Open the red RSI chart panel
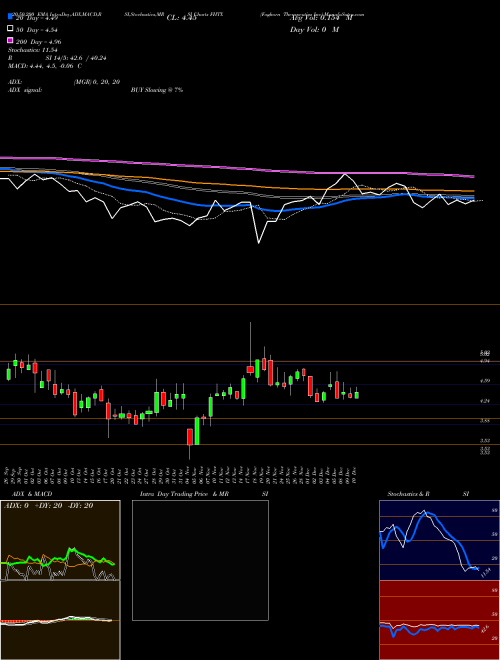Viewport: 500px width, 660px height. tap(439, 620)
